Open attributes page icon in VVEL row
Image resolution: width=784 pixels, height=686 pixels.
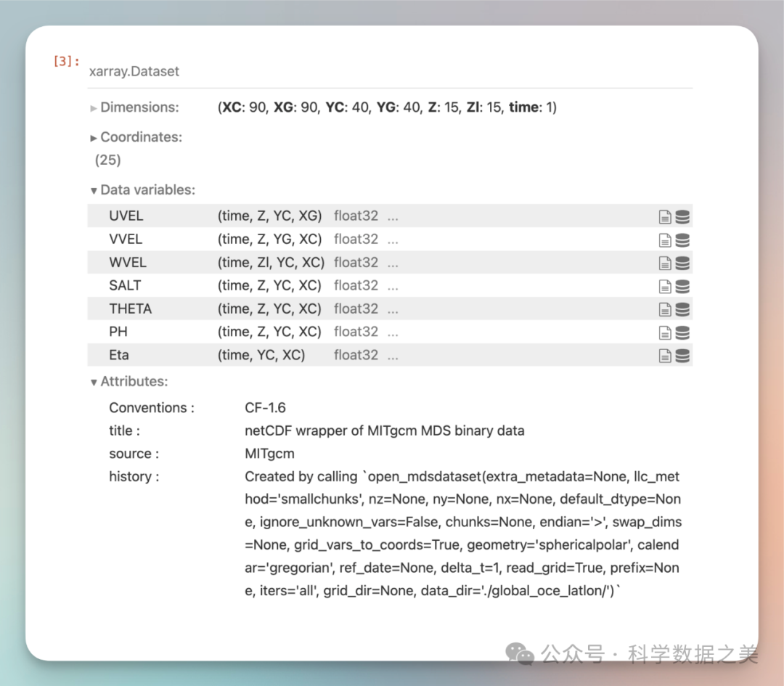[664, 240]
